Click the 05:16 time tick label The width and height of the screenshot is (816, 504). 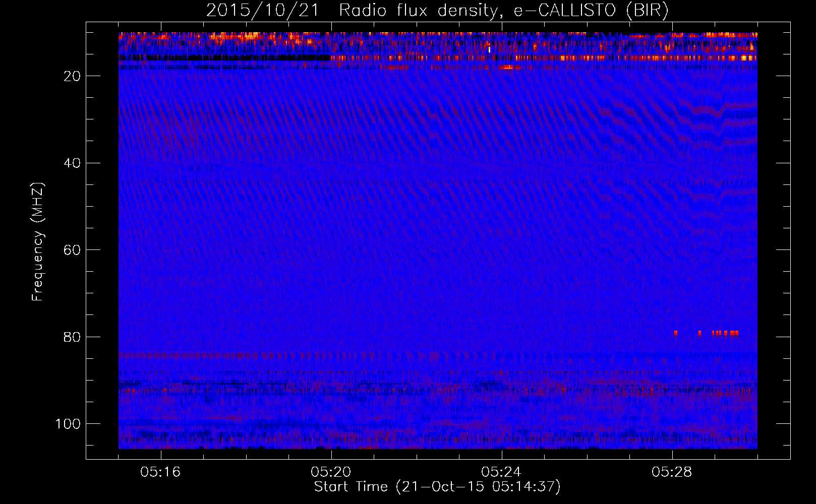point(160,472)
